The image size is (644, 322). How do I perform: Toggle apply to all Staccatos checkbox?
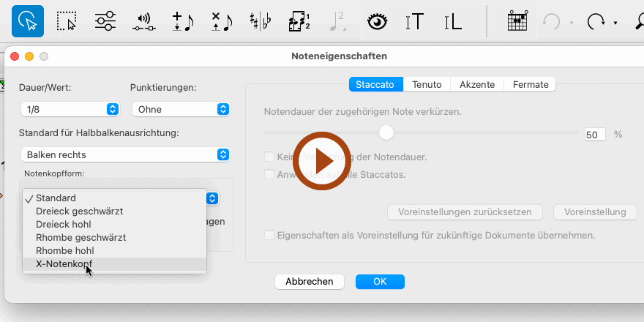[269, 174]
